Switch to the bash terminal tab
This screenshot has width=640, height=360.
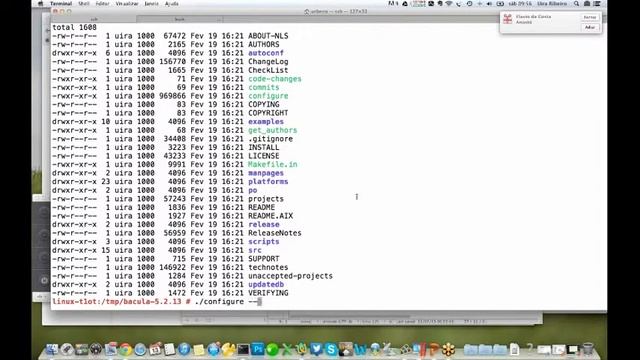click(x=180, y=19)
